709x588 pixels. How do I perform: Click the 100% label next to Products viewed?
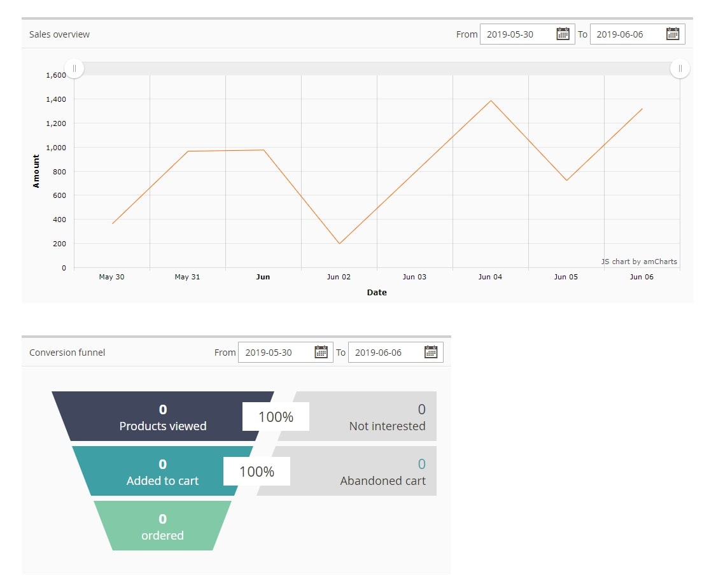[x=276, y=417]
